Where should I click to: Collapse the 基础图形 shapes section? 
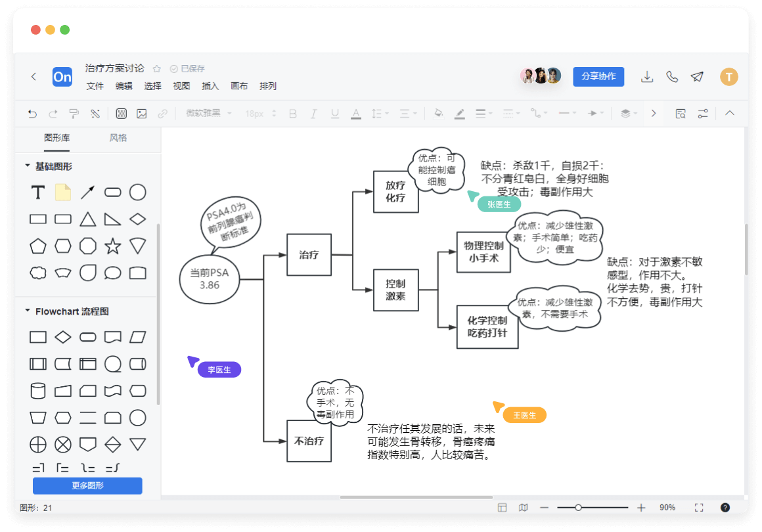coord(28,166)
